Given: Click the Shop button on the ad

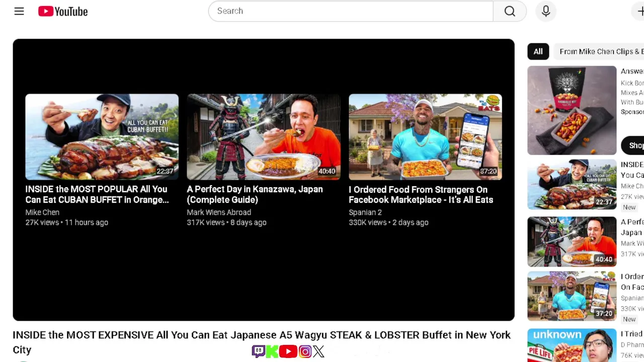Looking at the screenshot, I should (633, 145).
